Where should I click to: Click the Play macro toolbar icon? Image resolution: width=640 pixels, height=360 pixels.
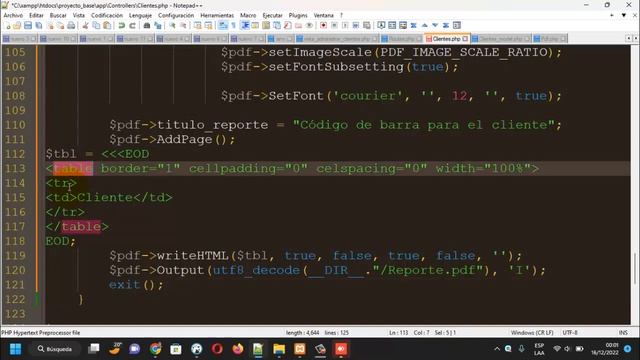tap(345, 26)
